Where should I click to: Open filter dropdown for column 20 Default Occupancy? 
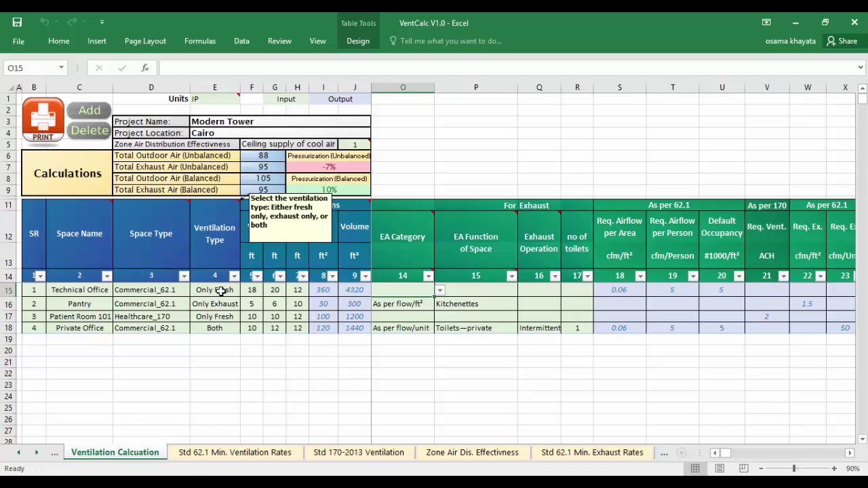[738, 276]
